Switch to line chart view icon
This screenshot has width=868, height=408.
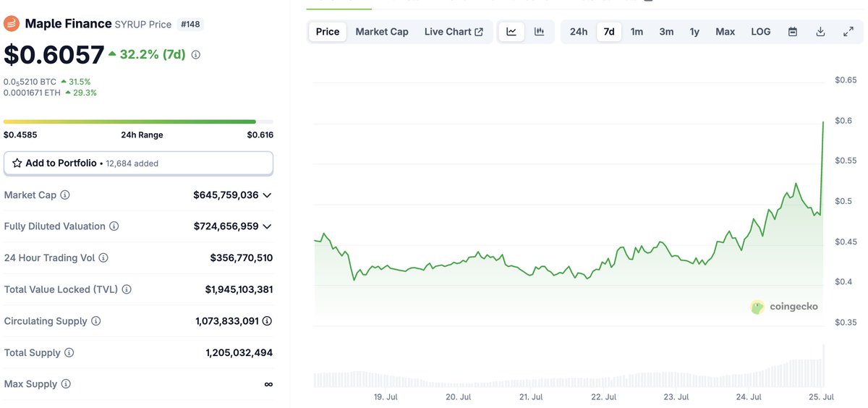point(511,32)
